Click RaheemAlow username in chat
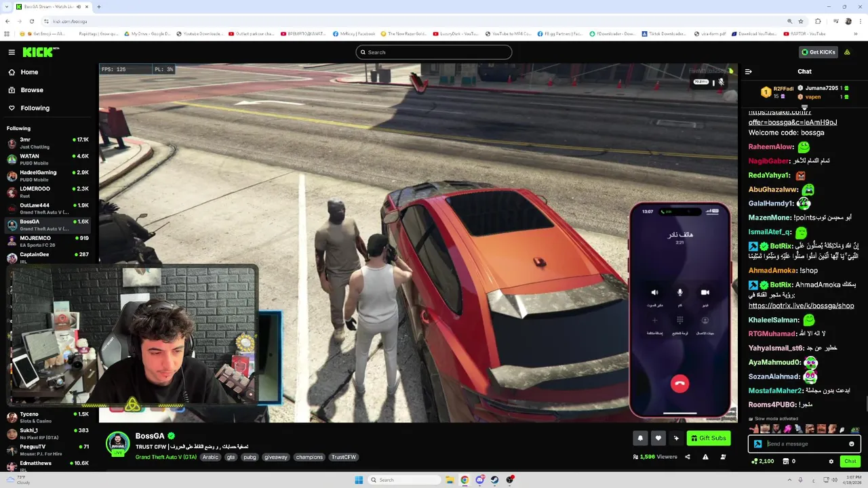This screenshot has height=488, width=868. [x=770, y=147]
